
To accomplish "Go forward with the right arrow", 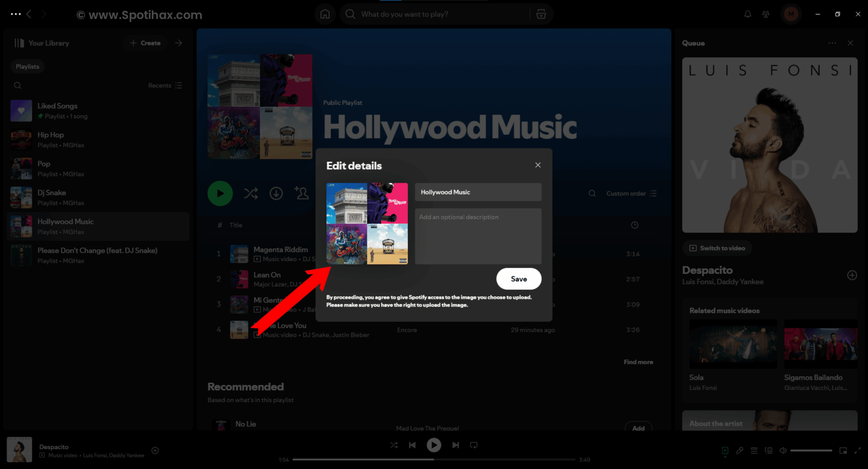I will [x=43, y=14].
